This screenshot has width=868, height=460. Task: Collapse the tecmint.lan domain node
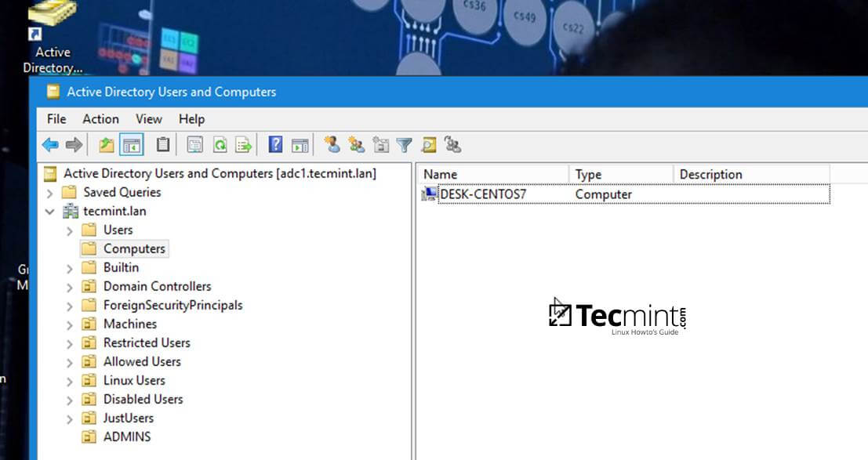click(50, 212)
